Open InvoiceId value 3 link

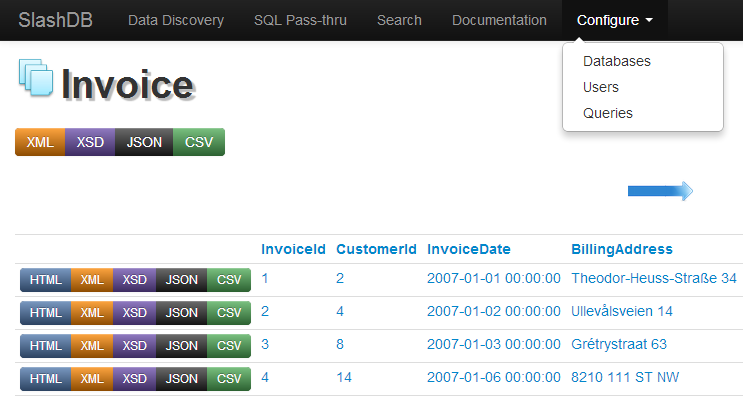click(x=265, y=345)
